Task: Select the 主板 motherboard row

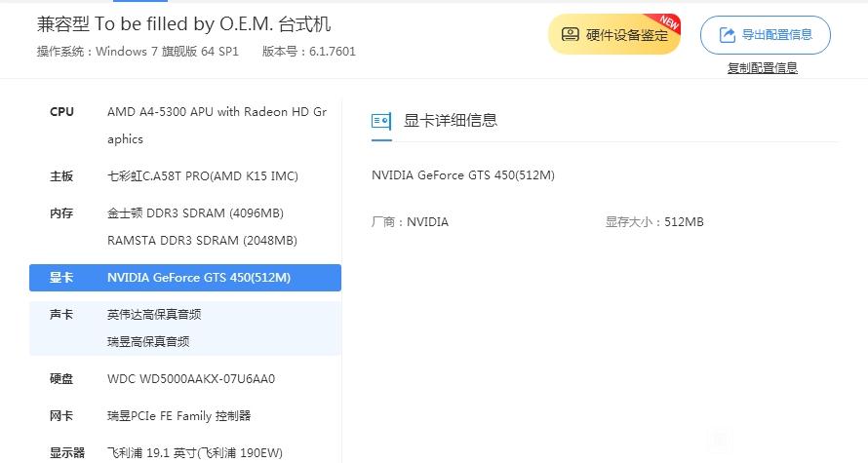Action: coord(185,175)
